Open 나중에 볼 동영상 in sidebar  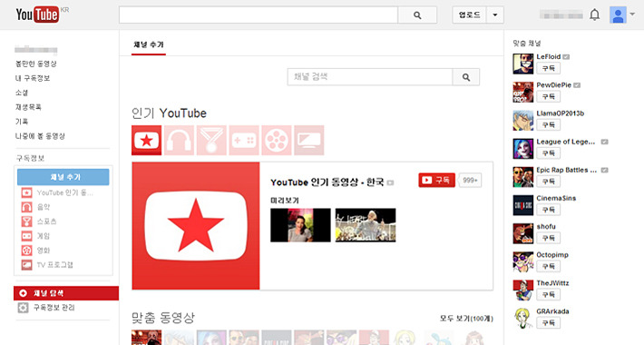click(40, 135)
